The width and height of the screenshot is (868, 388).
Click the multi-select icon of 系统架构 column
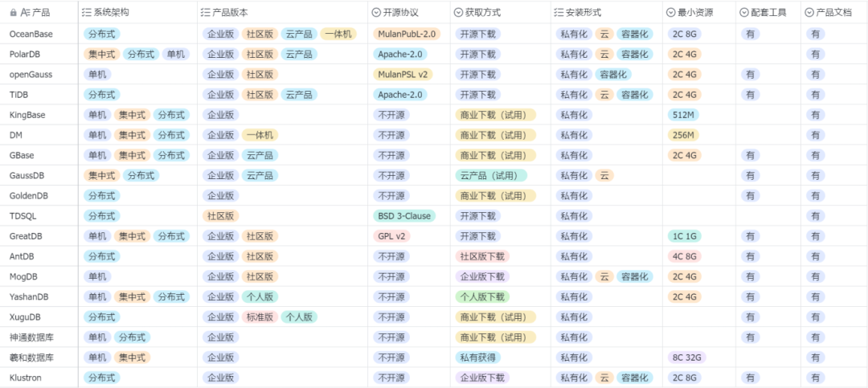86,12
